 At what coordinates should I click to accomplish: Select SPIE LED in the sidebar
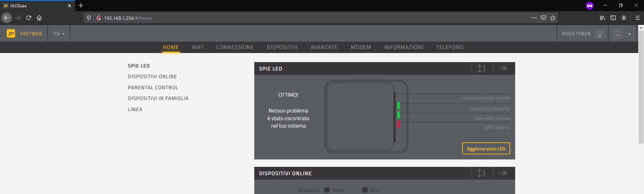click(x=139, y=66)
